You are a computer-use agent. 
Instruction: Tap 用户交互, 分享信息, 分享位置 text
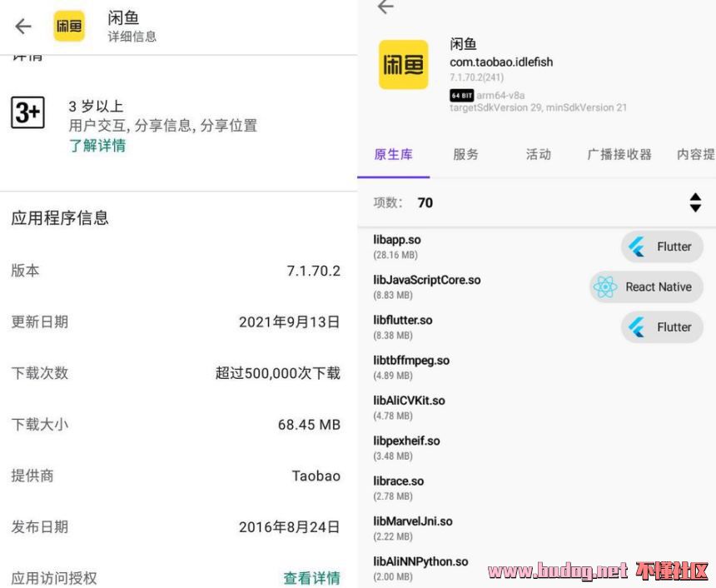(x=163, y=125)
